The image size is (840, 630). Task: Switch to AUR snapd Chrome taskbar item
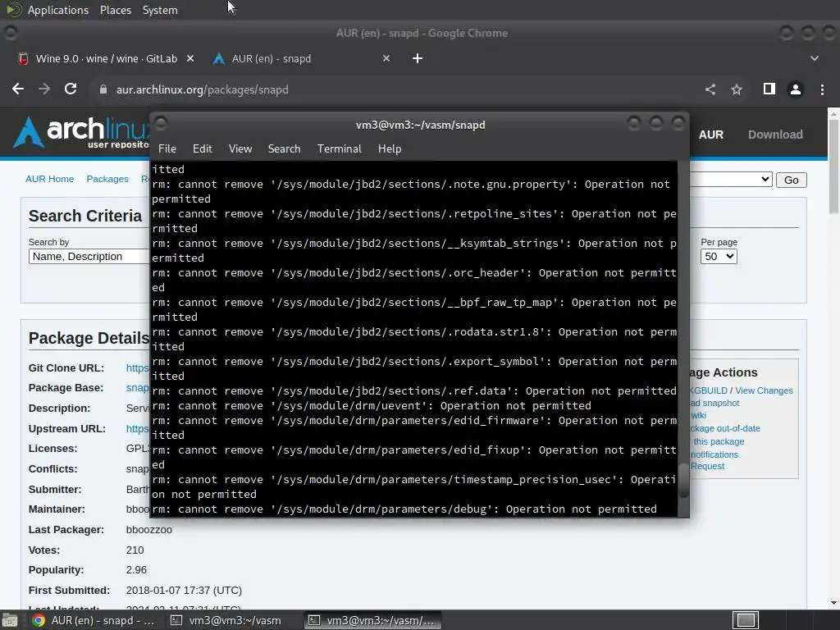click(x=94, y=620)
